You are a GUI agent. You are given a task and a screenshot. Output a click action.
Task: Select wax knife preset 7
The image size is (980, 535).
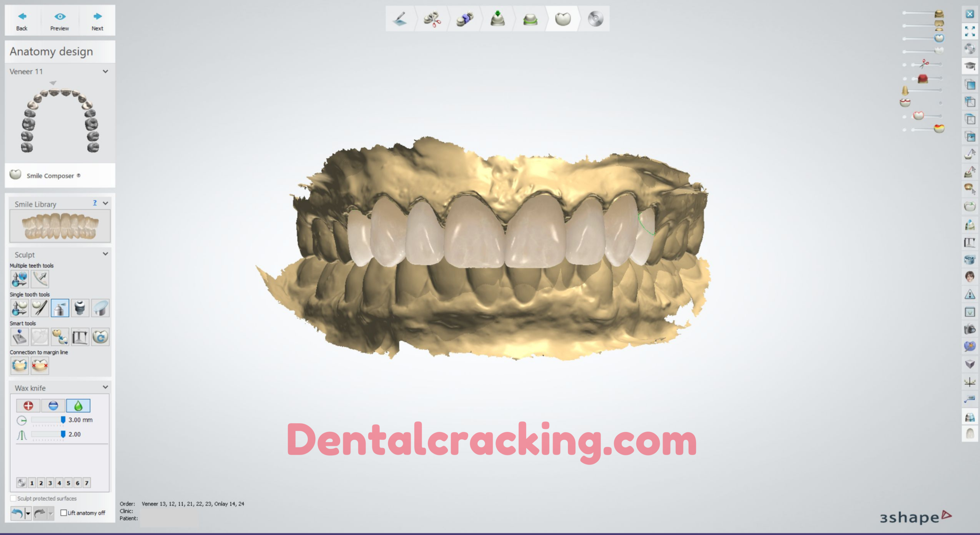coord(87,483)
